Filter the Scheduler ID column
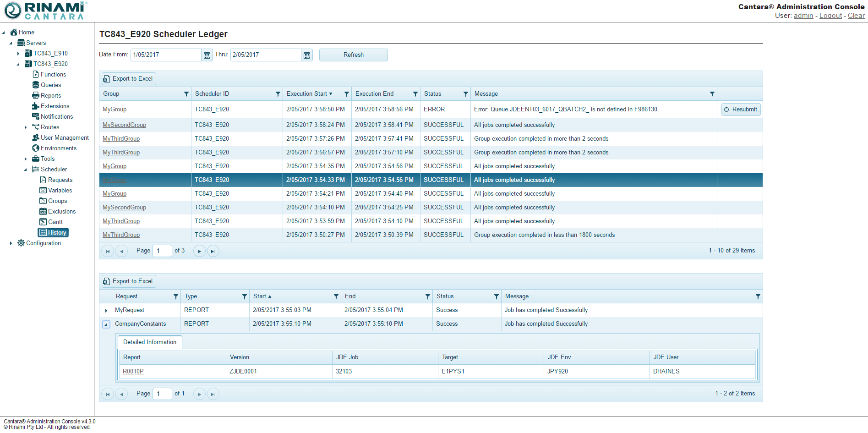868x433 pixels. 278,94
